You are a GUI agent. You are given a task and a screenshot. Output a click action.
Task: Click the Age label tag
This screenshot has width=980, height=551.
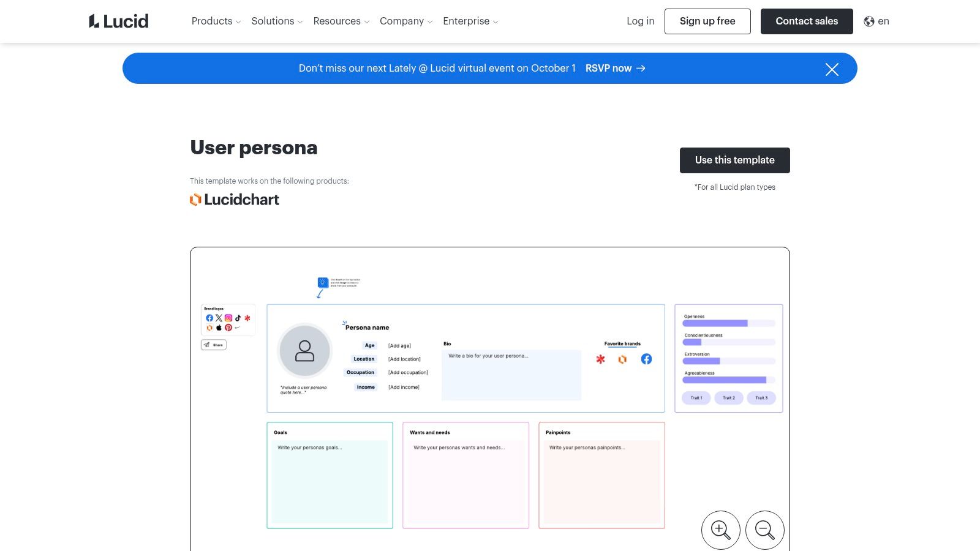click(369, 346)
